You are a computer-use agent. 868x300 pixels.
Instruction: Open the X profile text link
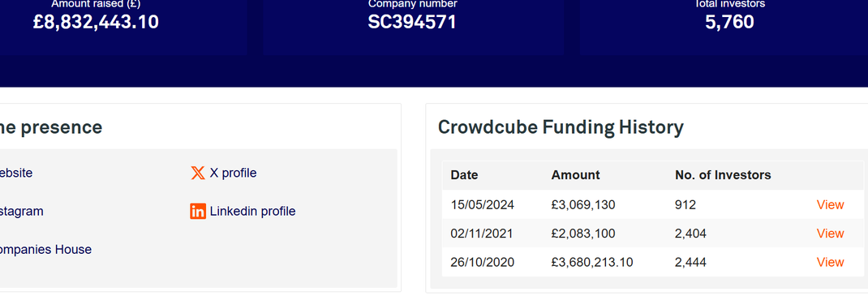pyautogui.click(x=233, y=174)
